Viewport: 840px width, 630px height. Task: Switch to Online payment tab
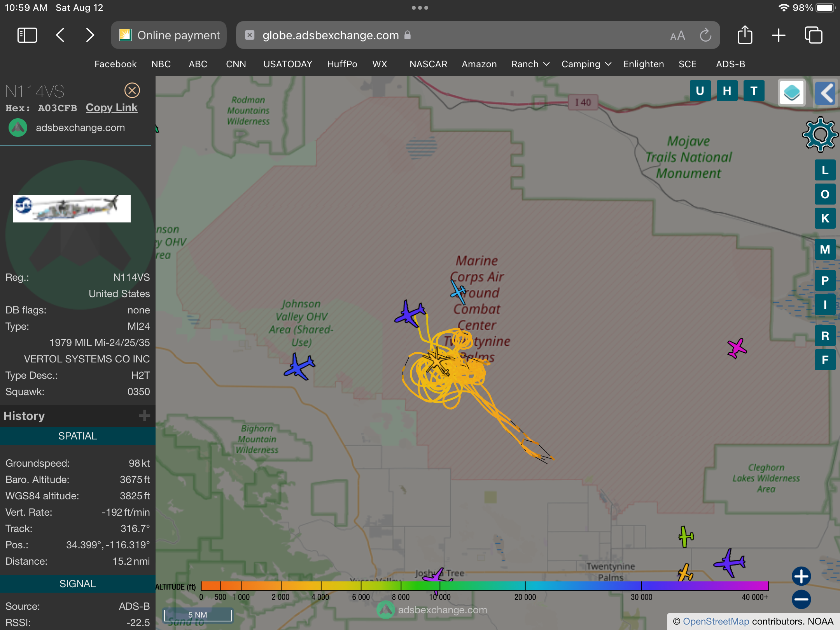click(x=169, y=35)
